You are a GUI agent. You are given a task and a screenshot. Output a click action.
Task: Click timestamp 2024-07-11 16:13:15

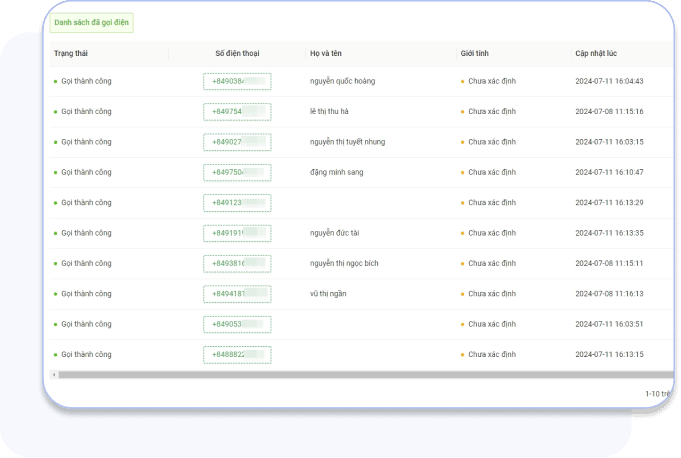(609, 355)
